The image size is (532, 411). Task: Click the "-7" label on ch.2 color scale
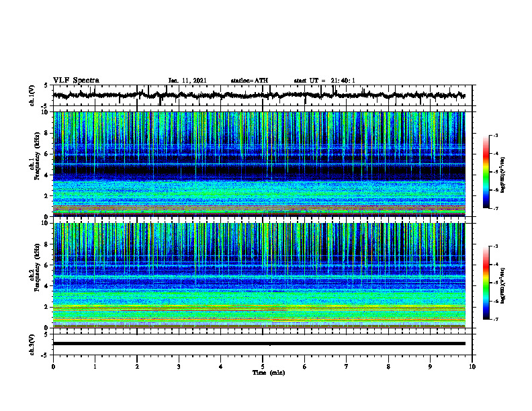tap(495, 320)
